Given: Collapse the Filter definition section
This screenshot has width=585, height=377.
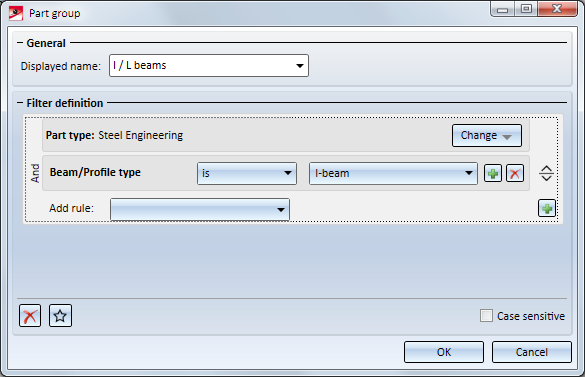Looking at the screenshot, I should pos(20,103).
